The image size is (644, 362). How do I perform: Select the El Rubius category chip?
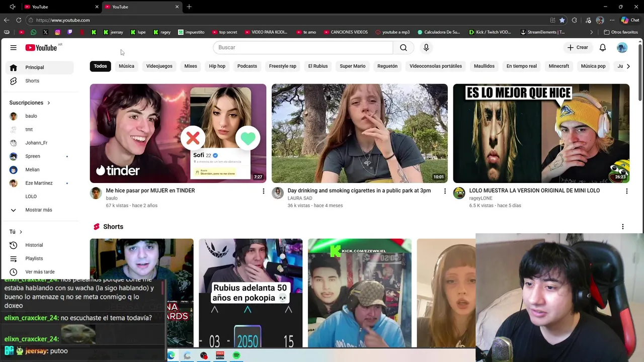point(317,66)
